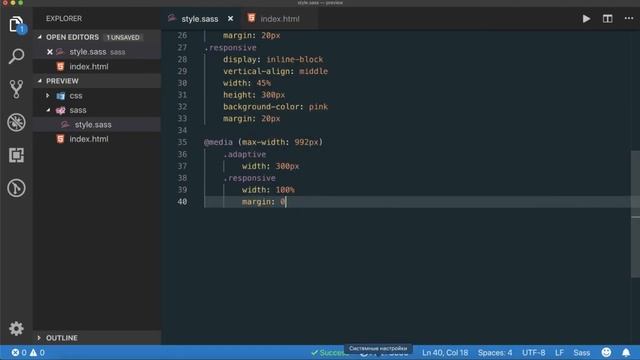The height and width of the screenshot is (360, 640).
Task: Close the style.sass editor tab
Action: point(231,19)
